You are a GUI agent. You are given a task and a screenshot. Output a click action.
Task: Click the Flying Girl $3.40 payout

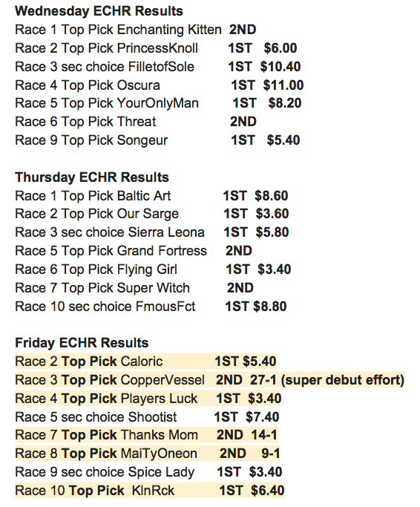coord(274,269)
